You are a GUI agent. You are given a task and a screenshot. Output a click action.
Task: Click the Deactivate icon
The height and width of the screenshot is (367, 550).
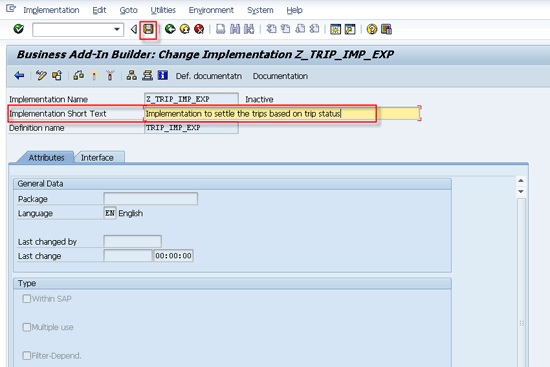[110, 75]
